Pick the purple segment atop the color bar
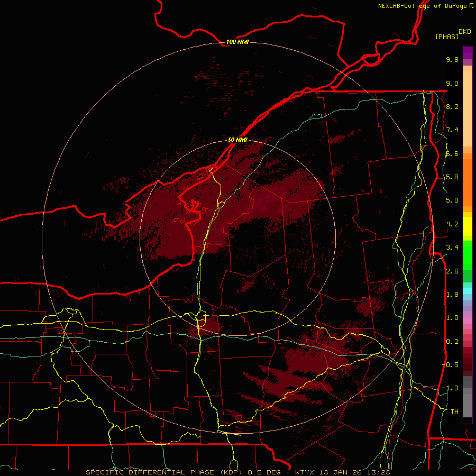The width and height of the screenshot is (476, 476). 467,53
